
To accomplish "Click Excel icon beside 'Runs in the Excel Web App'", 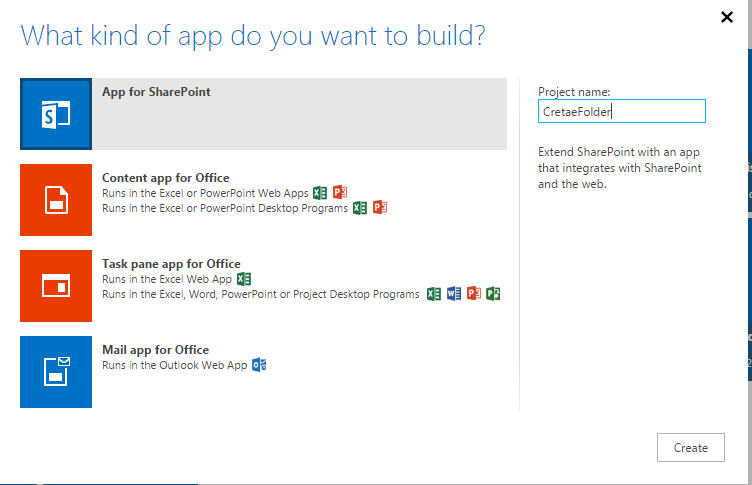I will [243, 279].
